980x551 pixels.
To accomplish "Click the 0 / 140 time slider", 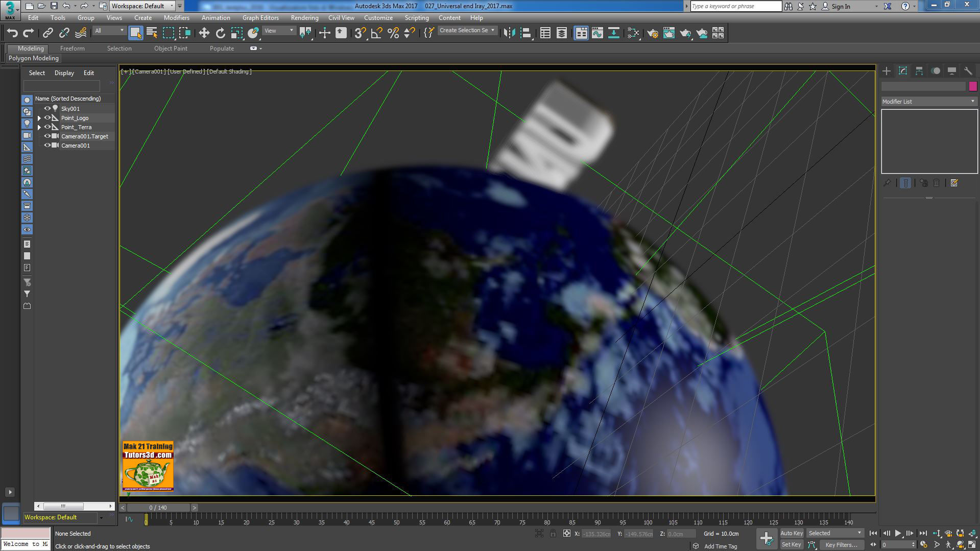I will tap(158, 508).
